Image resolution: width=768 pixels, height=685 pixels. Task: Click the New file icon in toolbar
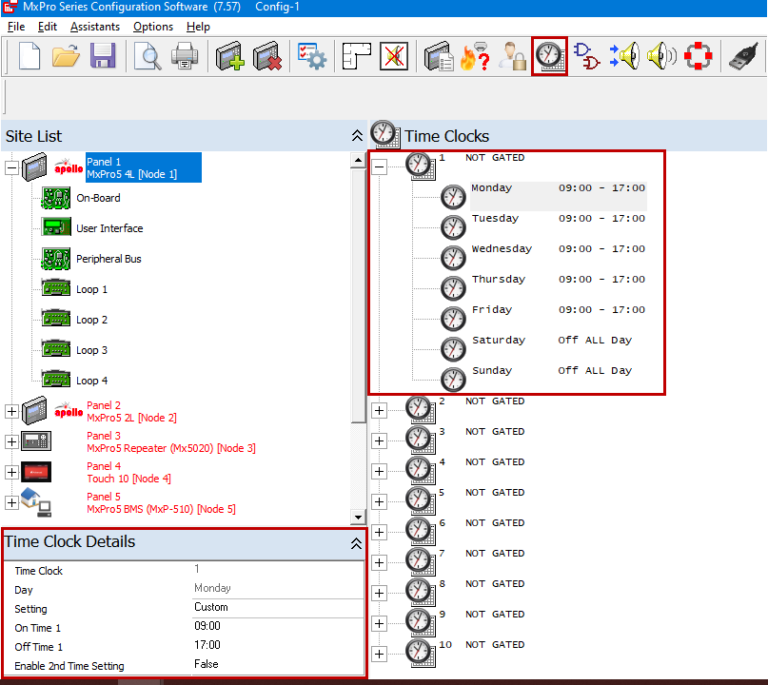tap(30, 56)
